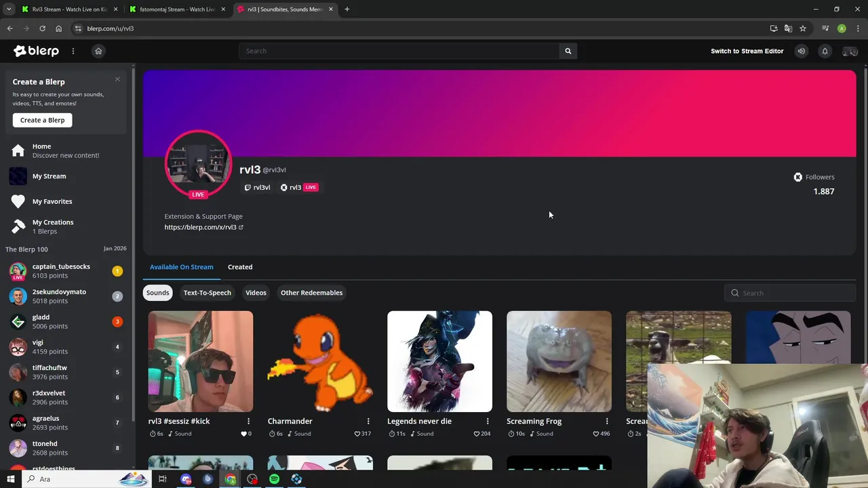868x488 pixels.
Task: Open Spotify from the taskbar
Action: (x=274, y=479)
